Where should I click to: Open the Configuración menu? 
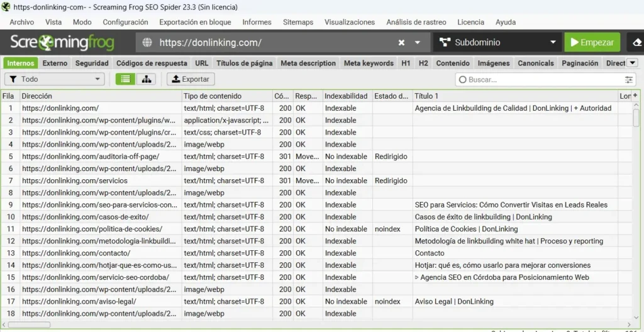click(125, 22)
